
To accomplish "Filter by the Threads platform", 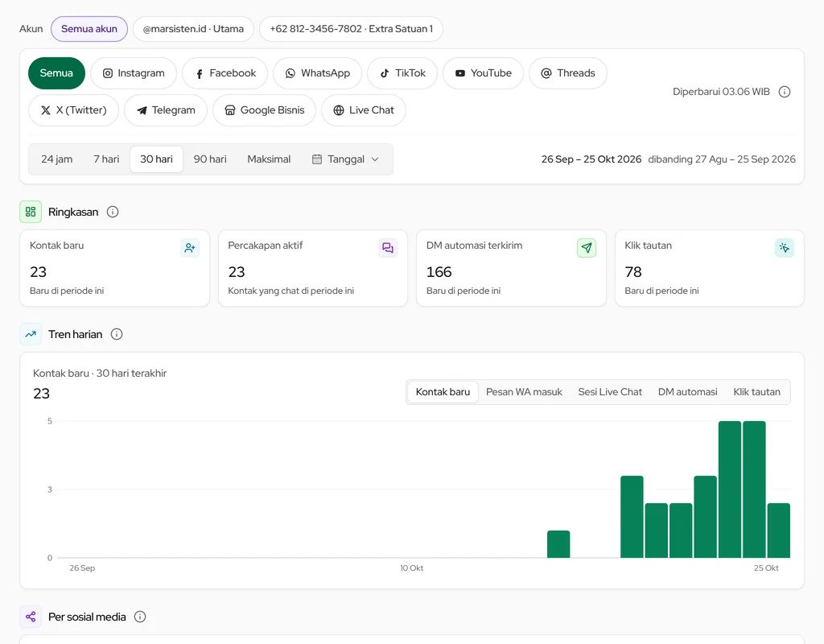I will 568,73.
